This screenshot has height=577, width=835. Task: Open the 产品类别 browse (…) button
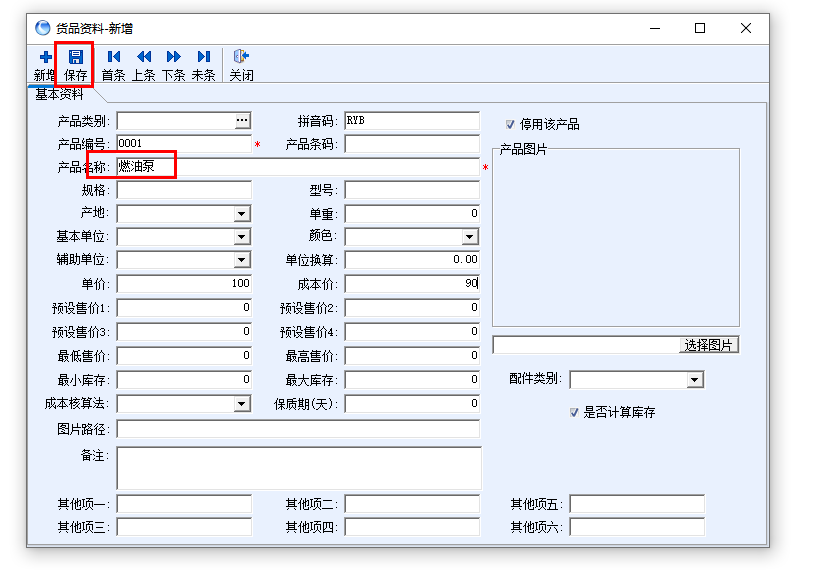click(242, 121)
